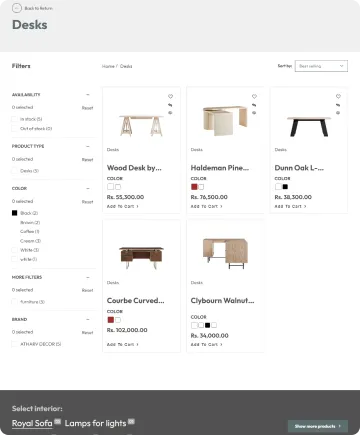
Task: Check the In stock filter
Action: (x=14, y=119)
